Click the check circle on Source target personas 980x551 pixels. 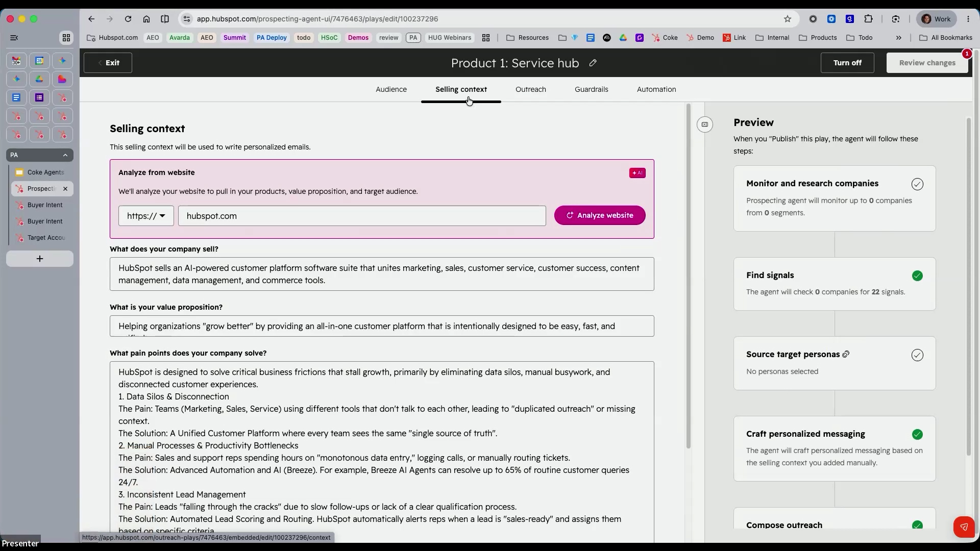(x=917, y=355)
